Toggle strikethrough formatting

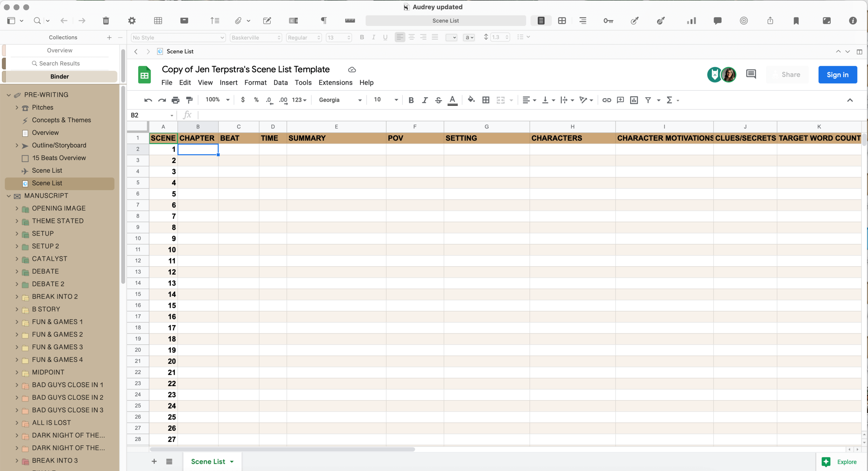[x=438, y=100]
